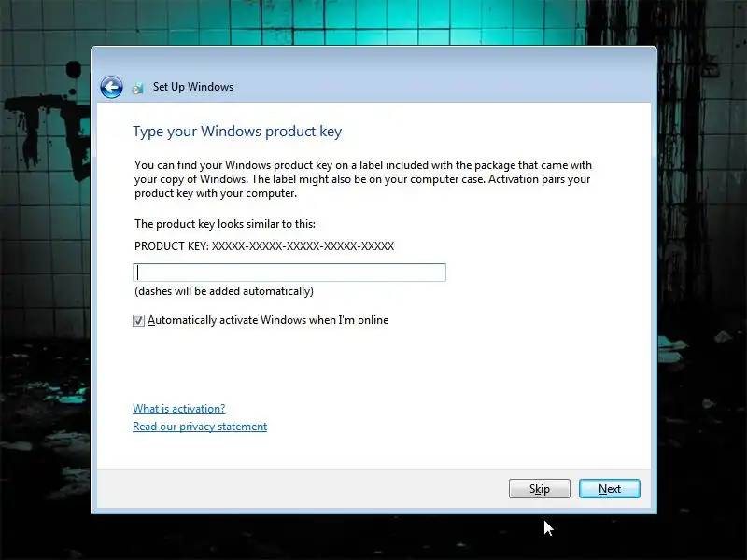Screen dimensions: 747x560
Task: Click the Set Up Windows title icon
Action: [138, 88]
